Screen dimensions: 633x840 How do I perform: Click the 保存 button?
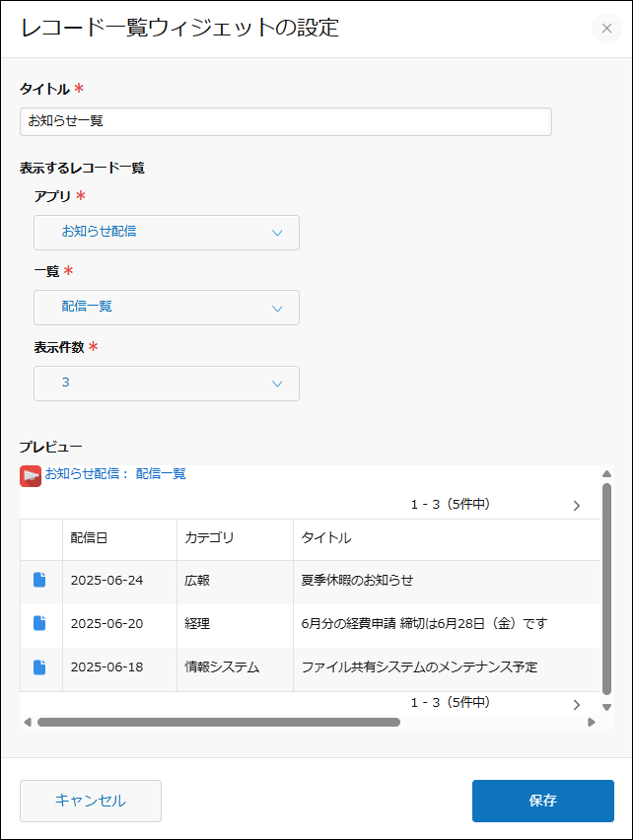coord(541,801)
